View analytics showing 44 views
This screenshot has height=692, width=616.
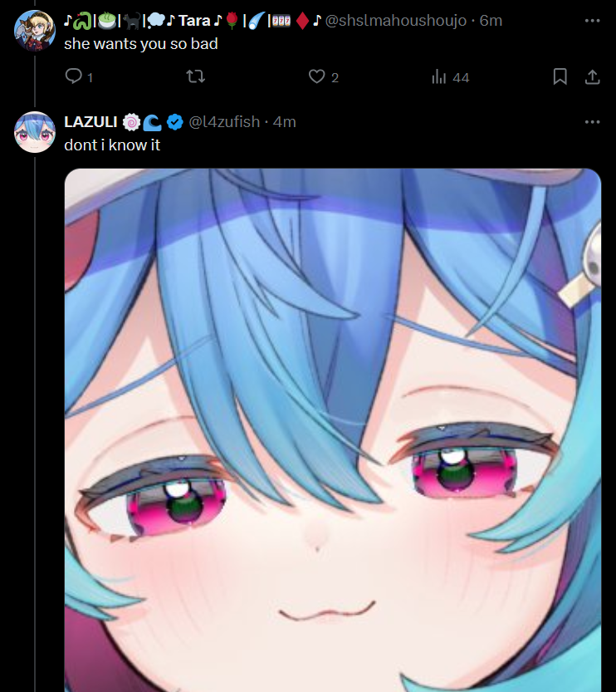pos(450,76)
